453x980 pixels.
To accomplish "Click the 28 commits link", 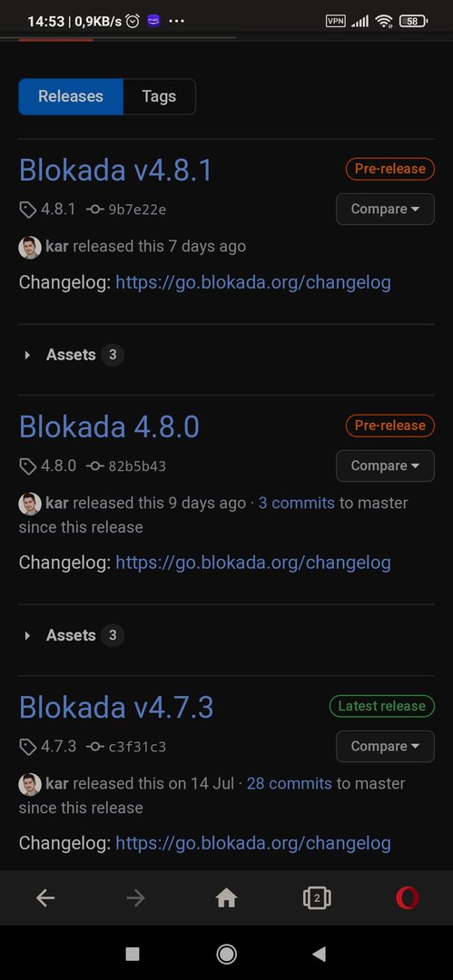I will click(289, 783).
